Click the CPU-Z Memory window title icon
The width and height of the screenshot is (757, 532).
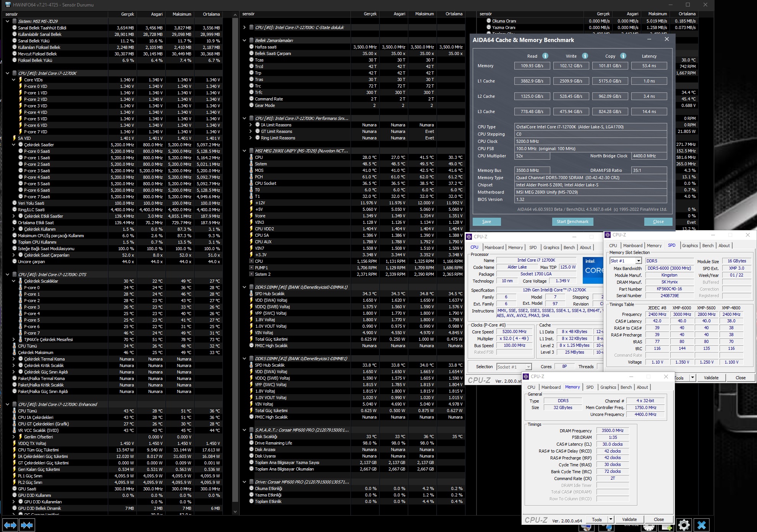526,377
